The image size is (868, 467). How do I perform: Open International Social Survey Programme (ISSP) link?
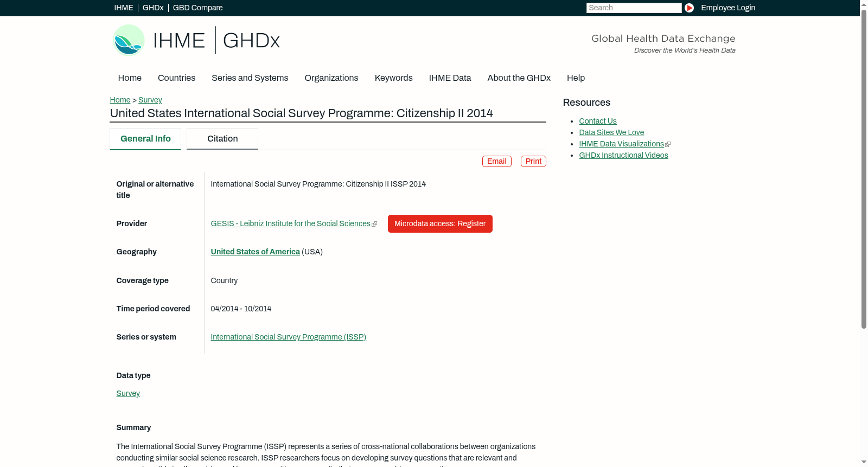(288, 337)
